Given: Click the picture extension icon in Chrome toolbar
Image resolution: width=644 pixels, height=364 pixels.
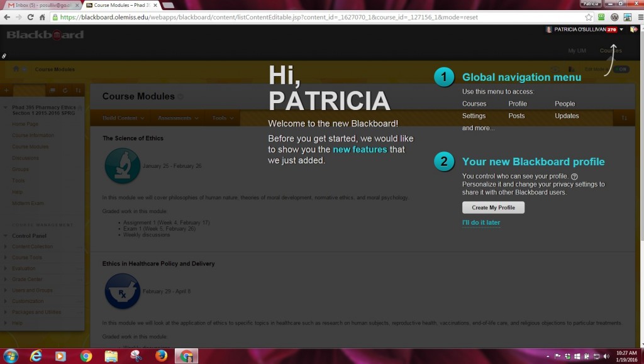Looking at the screenshot, I should pos(627,17).
